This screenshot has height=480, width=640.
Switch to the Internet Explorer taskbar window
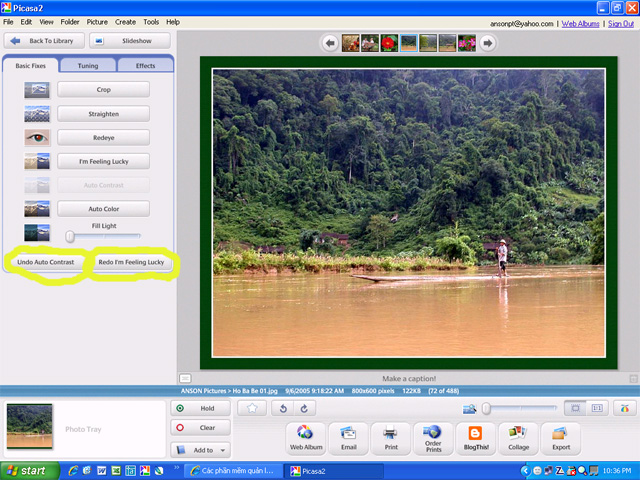click(x=233, y=471)
